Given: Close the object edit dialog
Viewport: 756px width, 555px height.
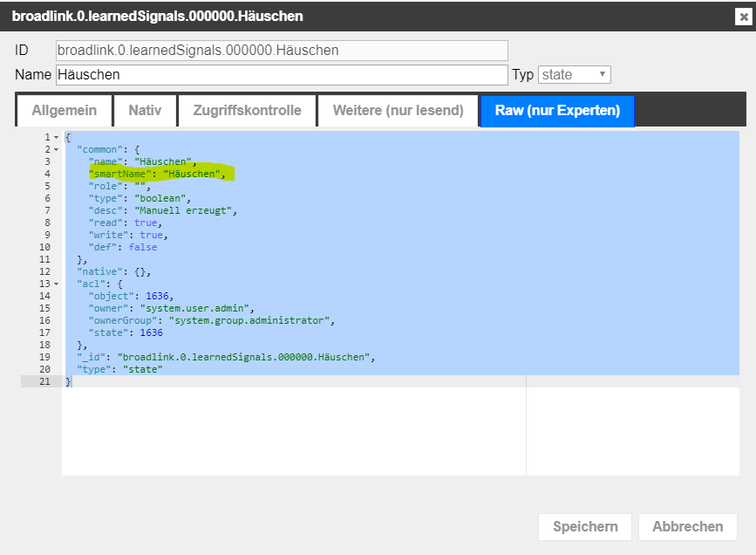Looking at the screenshot, I should 741,17.
